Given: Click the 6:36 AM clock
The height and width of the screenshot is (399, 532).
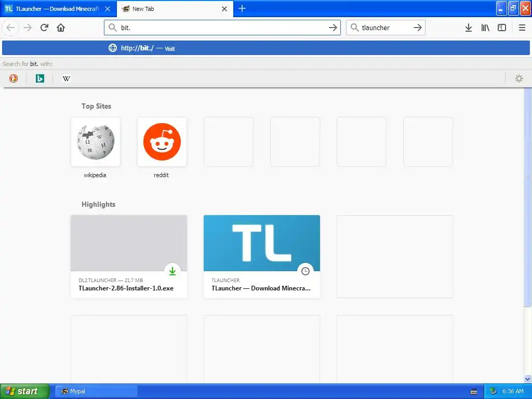Looking at the screenshot, I should 513,391.
